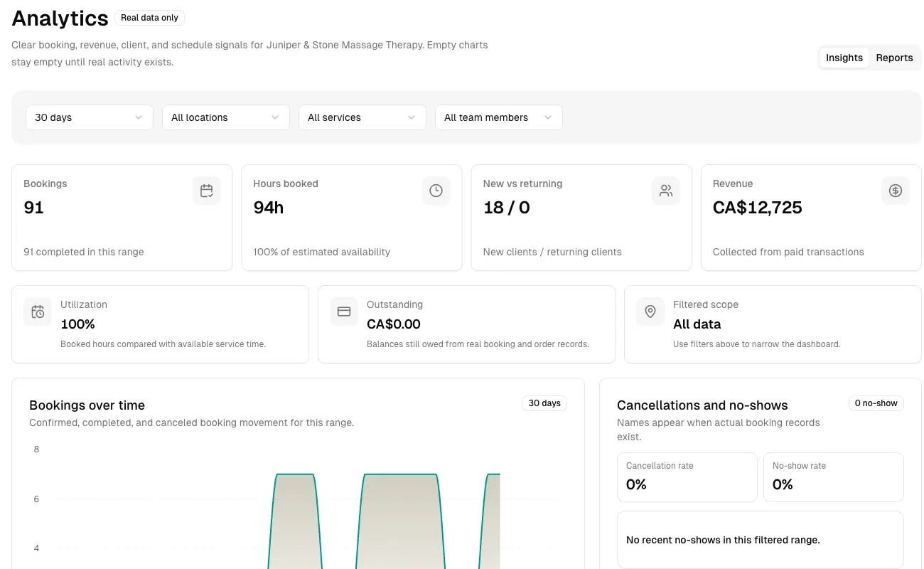
Task: Click the y-axis label 6 on chart
Action: (36, 499)
